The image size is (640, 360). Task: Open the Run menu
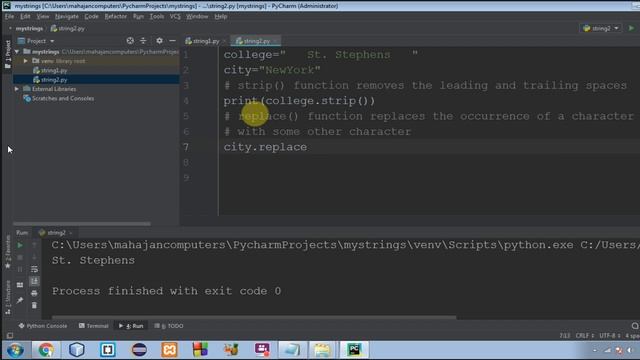[138, 16]
